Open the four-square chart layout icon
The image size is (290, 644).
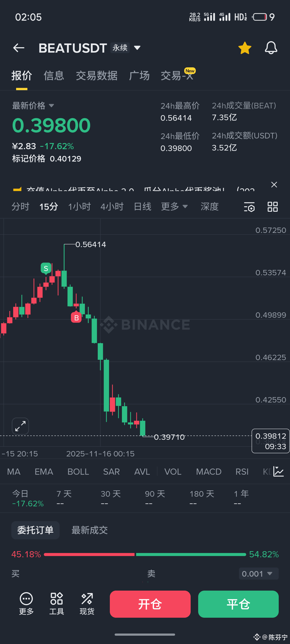[273, 207]
